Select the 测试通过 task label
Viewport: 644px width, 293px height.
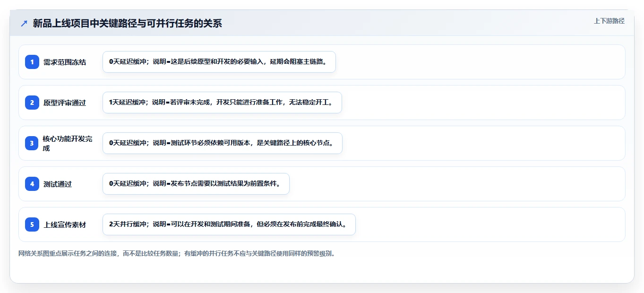tap(58, 184)
